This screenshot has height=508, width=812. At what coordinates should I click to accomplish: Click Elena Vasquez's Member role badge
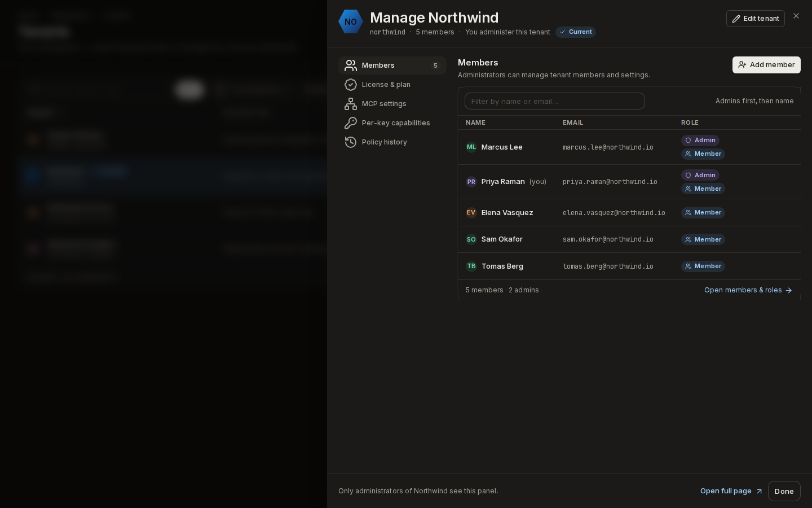[x=703, y=213]
